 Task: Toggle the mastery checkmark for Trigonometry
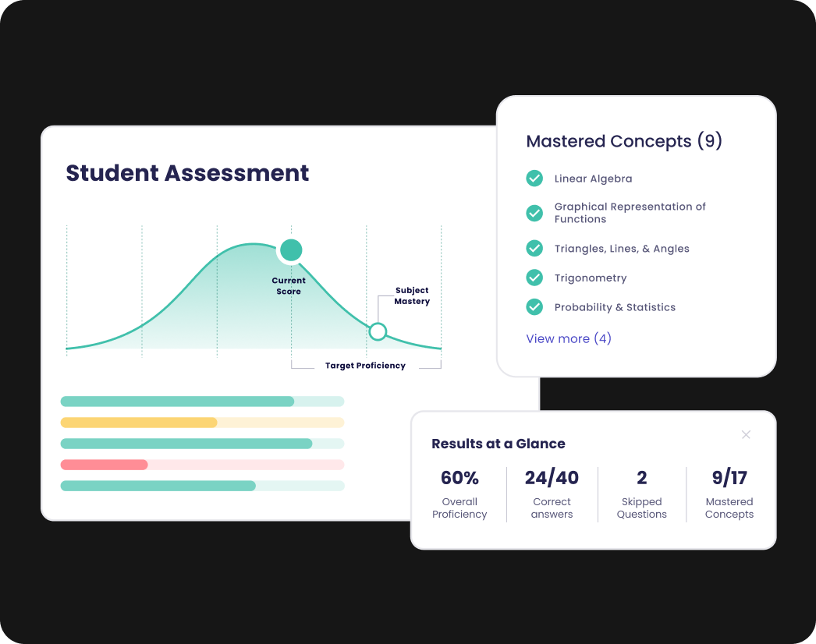pos(534,278)
